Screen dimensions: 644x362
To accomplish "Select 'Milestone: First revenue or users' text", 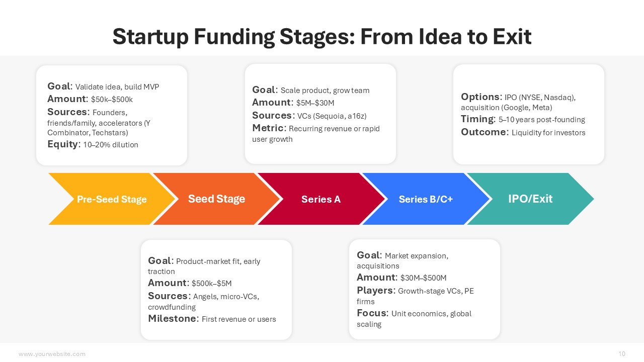I will (212, 319).
